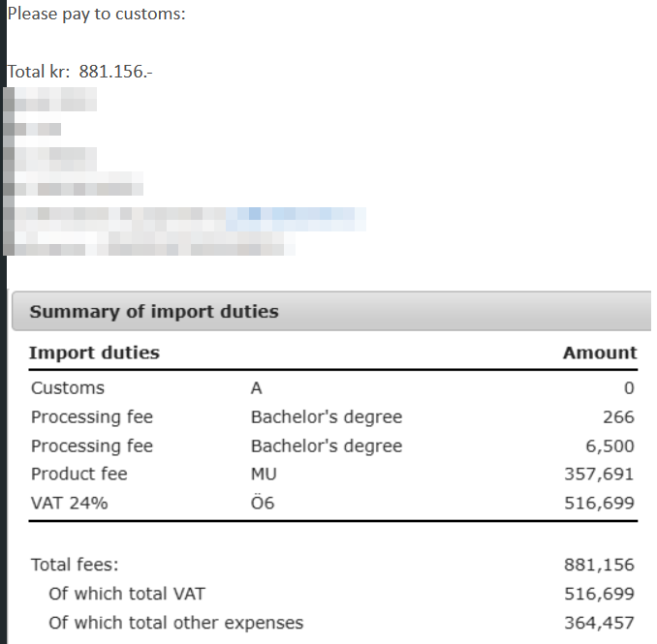657x644 pixels.
Task: Click code "A" in the Customs row
Action: coord(257,388)
